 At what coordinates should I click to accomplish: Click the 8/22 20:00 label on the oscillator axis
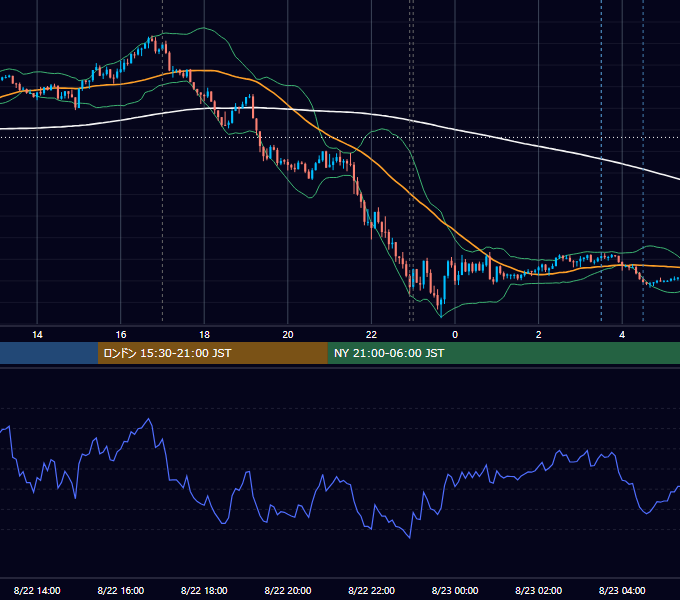288,590
